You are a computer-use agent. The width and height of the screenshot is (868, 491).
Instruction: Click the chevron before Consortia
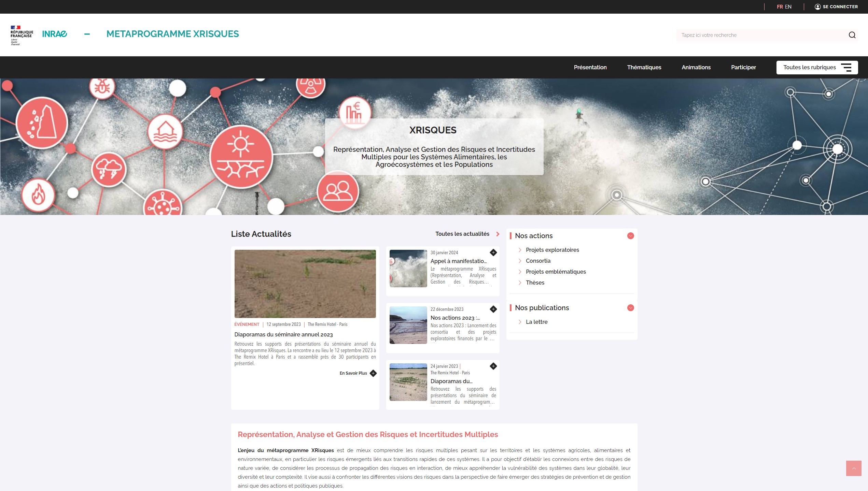pos(520,261)
